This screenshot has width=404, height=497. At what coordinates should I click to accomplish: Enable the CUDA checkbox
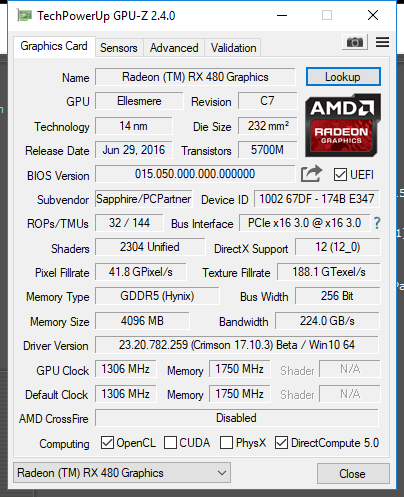coord(170,443)
